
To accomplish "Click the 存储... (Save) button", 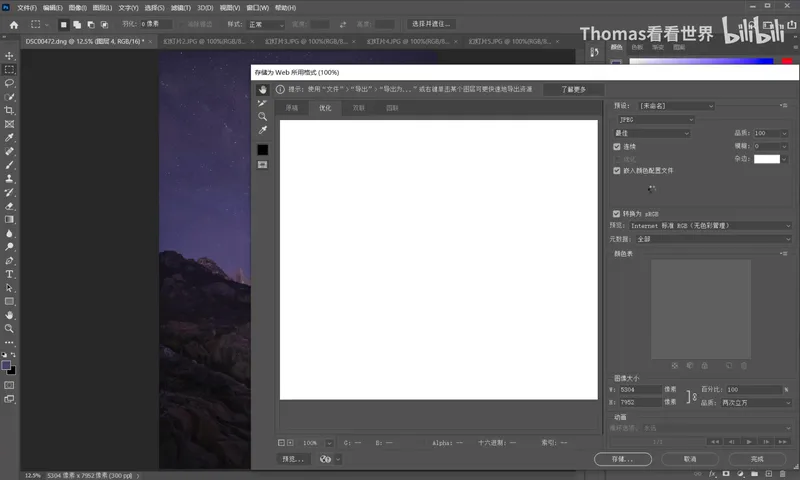I will [622, 459].
